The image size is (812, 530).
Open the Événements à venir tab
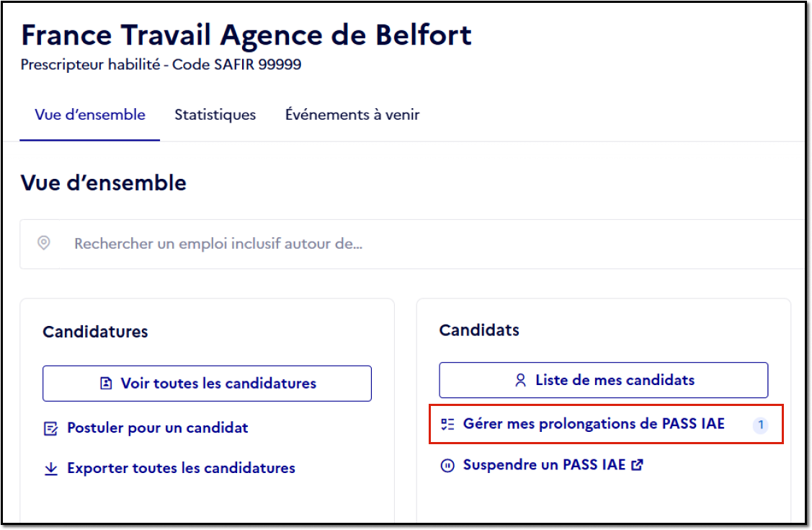coord(352,115)
